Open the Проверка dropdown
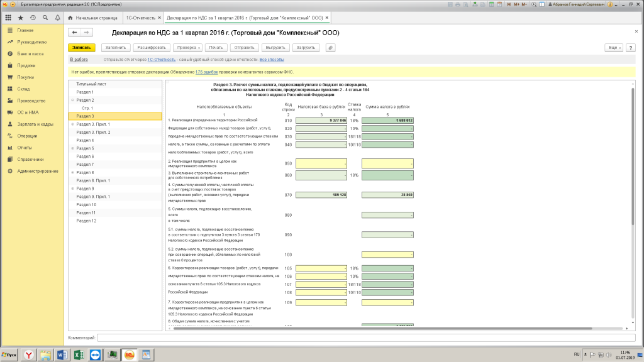644x362 pixels. (187, 48)
